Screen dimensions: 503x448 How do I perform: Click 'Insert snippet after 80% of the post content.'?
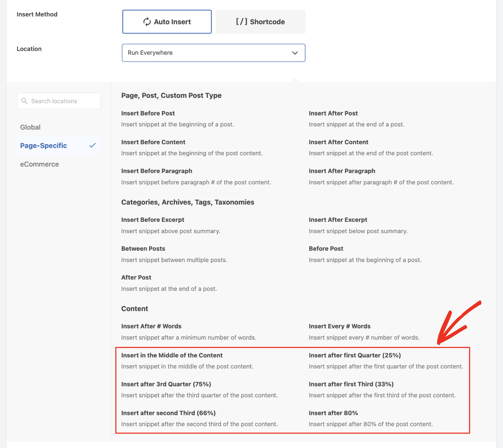[371, 424]
